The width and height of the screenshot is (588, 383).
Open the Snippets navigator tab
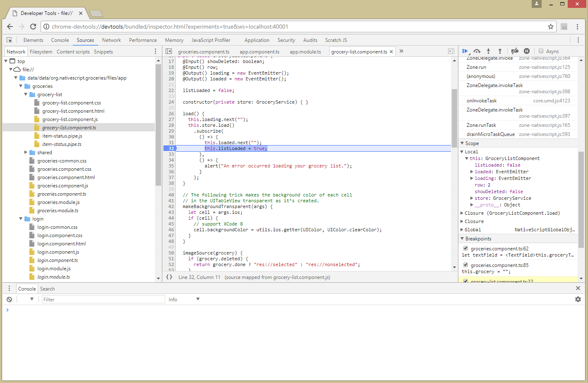pos(103,52)
